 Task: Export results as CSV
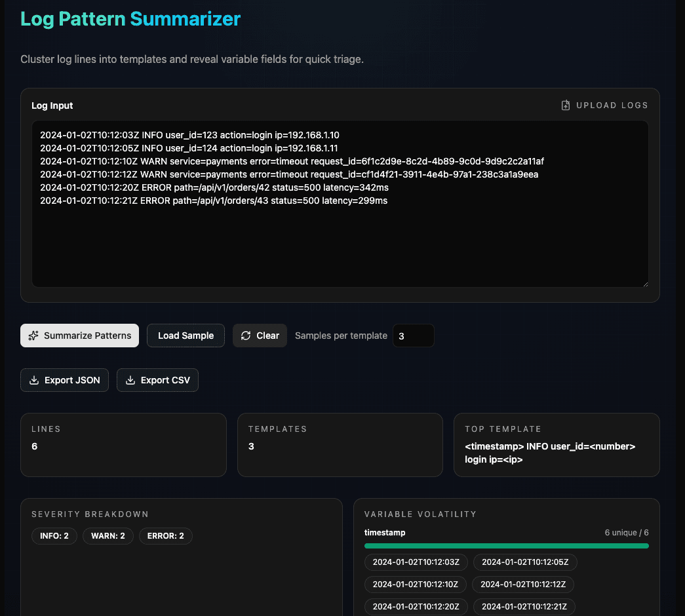tap(157, 379)
